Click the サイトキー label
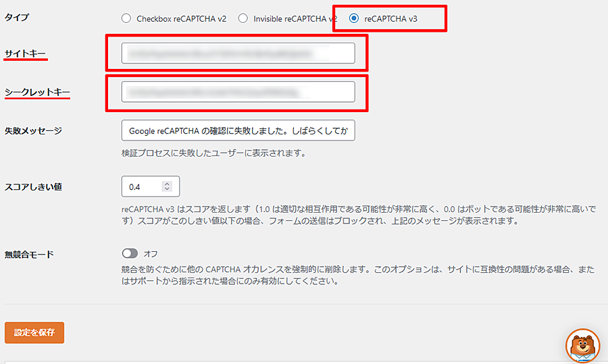The width and height of the screenshot is (608, 364). coord(25,53)
